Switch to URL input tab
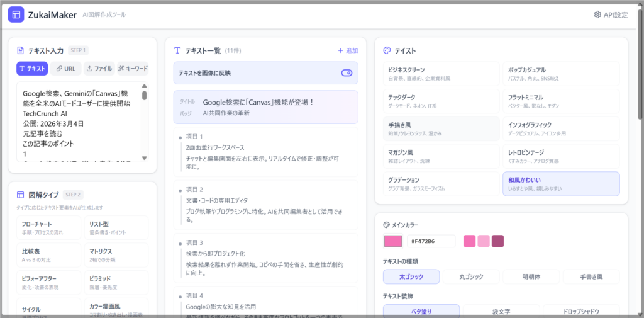644x318 pixels. pos(65,69)
